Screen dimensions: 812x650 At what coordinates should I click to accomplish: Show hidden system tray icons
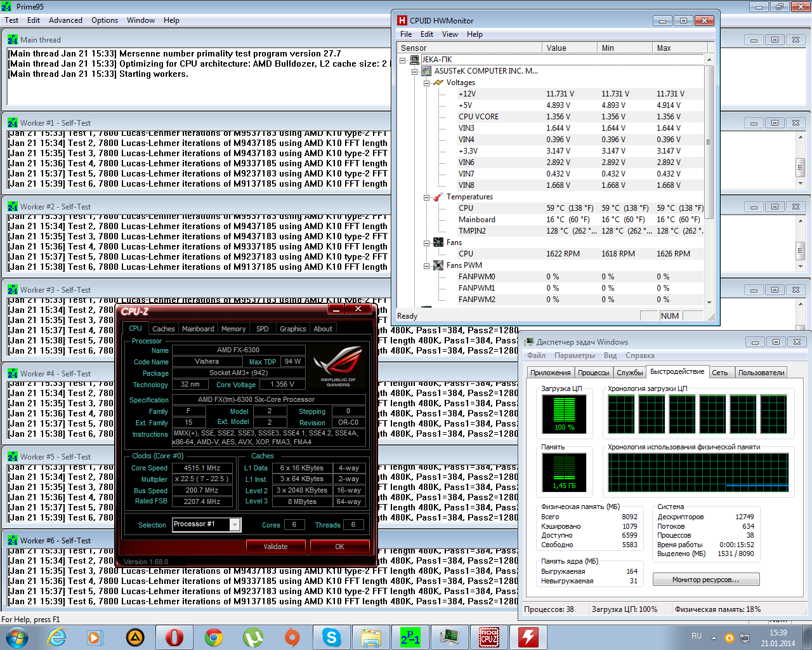pos(714,637)
